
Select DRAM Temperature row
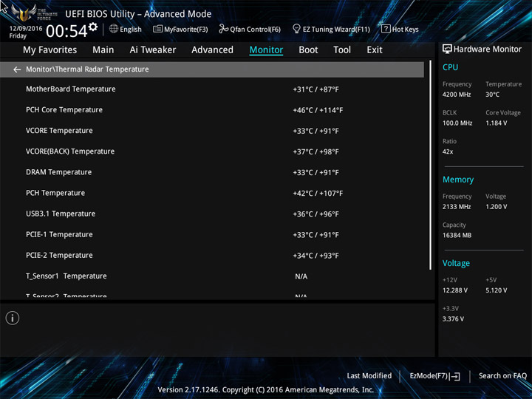click(x=212, y=172)
